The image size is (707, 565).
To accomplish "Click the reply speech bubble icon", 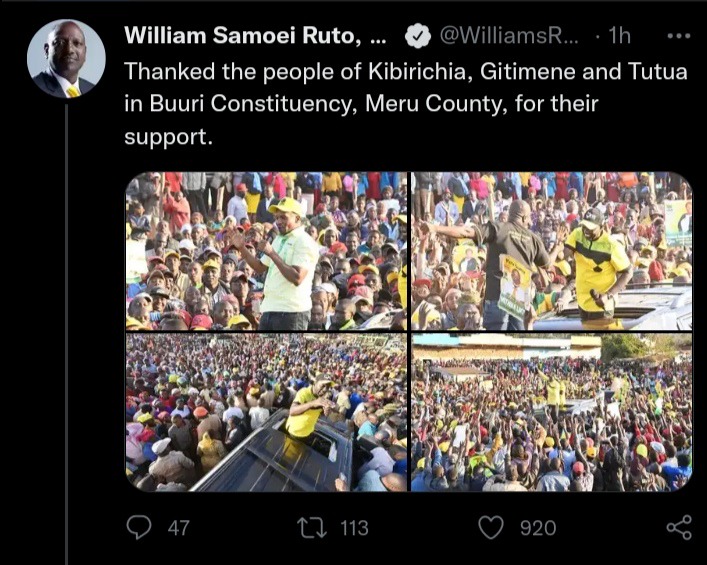I will [138, 528].
